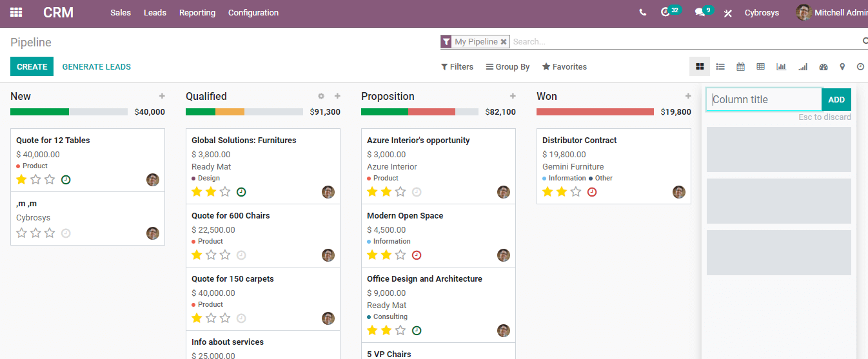Focus the Column title input field
The height and width of the screenshot is (359, 868).
coord(764,100)
